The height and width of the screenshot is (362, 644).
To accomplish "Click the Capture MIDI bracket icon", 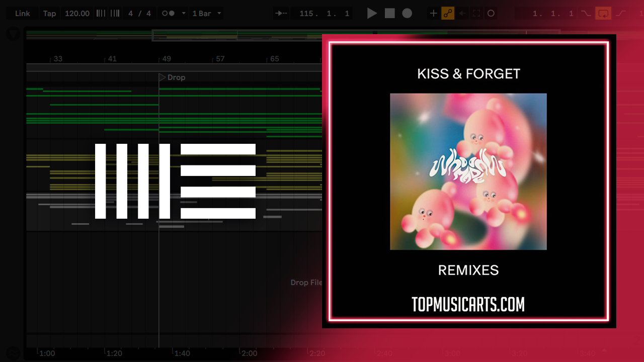I will click(x=476, y=14).
